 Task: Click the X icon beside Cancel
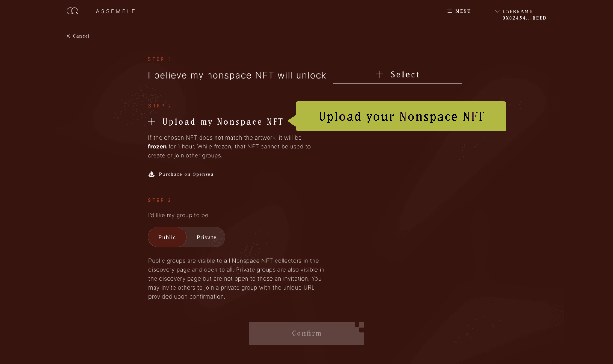pyautogui.click(x=68, y=36)
